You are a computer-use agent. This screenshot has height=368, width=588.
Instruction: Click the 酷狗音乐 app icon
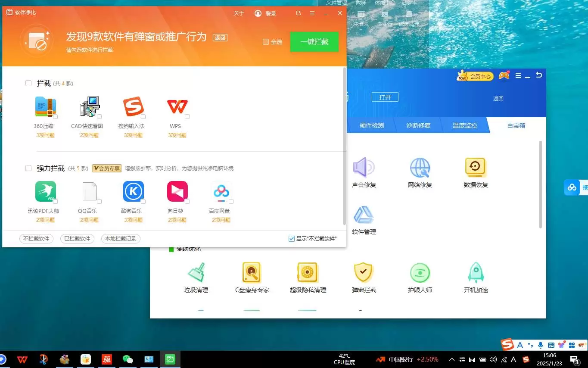[x=134, y=191]
